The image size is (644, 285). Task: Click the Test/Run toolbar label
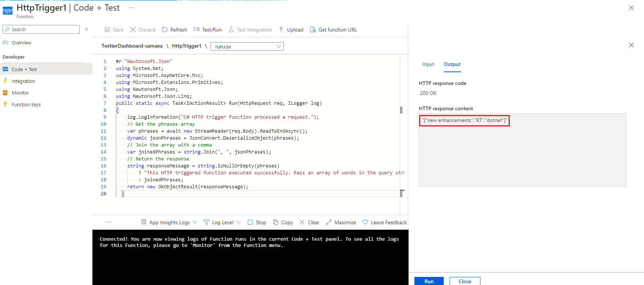tap(212, 30)
